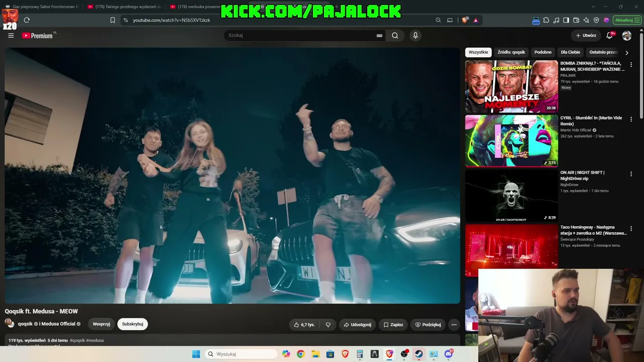Screen dimensions: 644x362
Task: Open Discord from the taskbar
Action: (448, 354)
